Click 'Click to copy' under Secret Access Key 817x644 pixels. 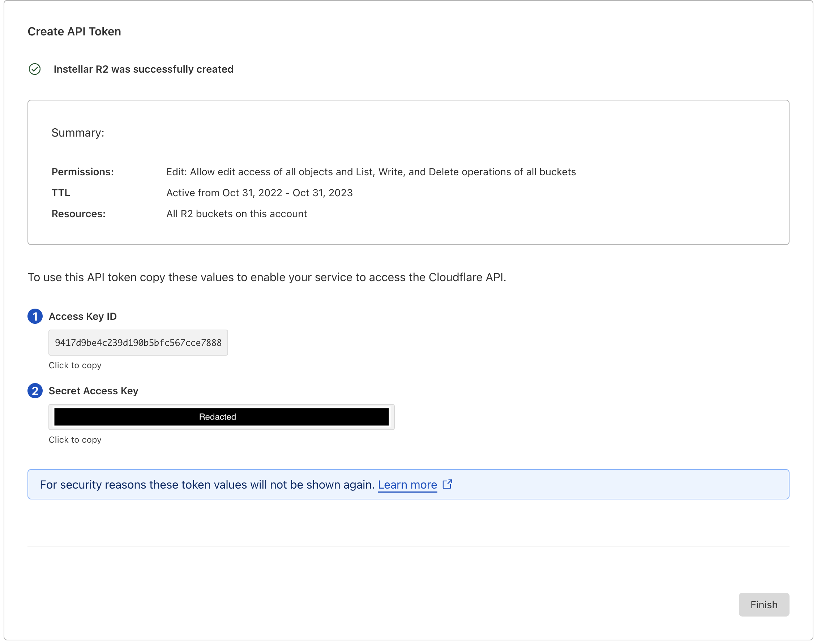[75, 440]
